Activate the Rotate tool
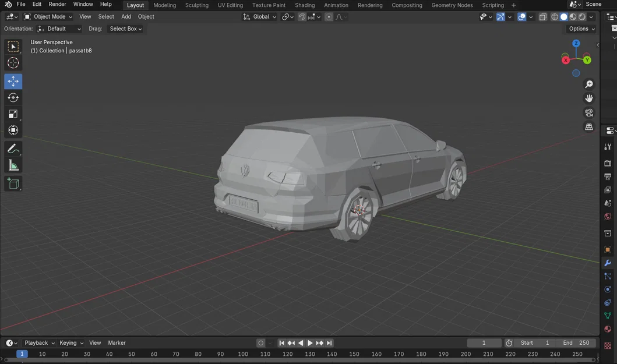The image size is (617, 364). [x=13, y=98]
